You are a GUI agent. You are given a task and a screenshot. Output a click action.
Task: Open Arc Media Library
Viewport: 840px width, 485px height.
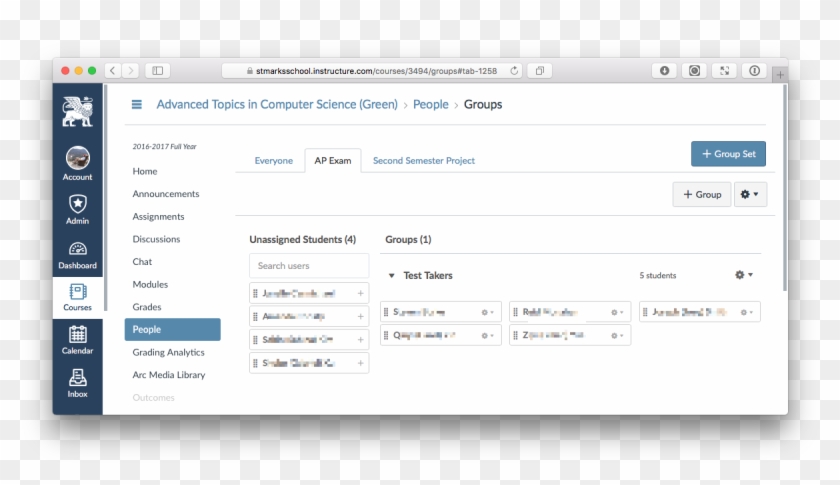pyautogui.click(x=169, y=375)
